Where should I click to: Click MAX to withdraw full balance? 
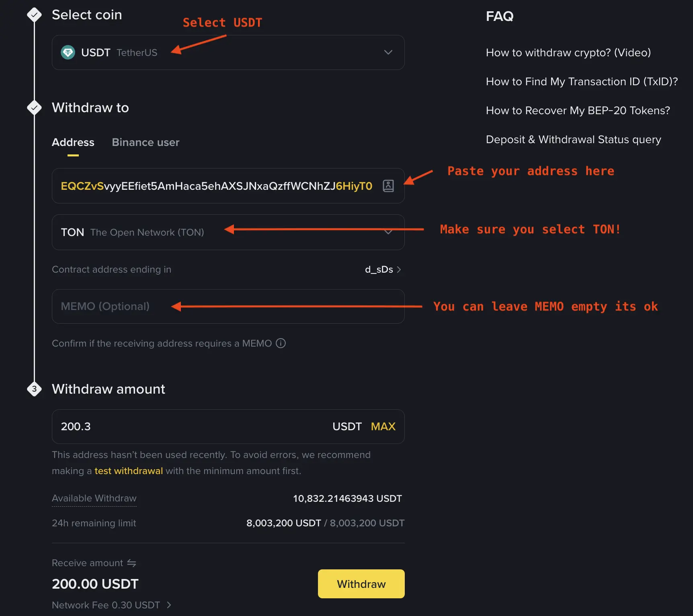383,427
